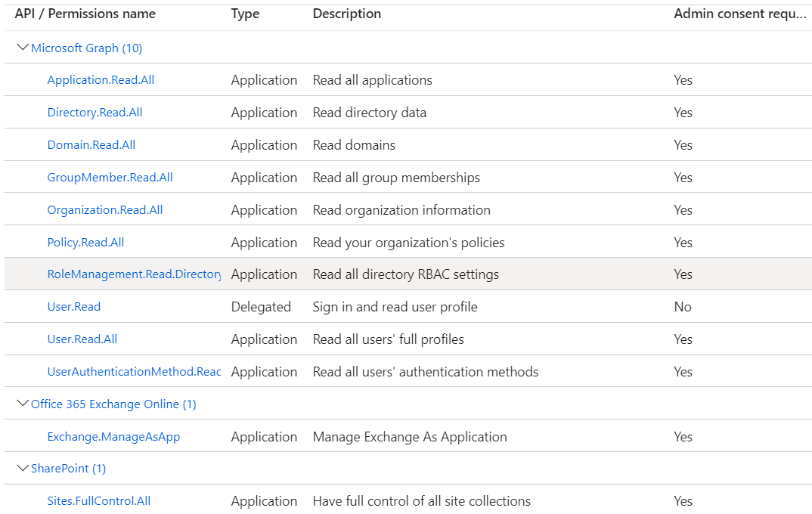Collapse the Office 365 Exchange Online group
This screenshot has width=812, height=514.
(22, 403)
